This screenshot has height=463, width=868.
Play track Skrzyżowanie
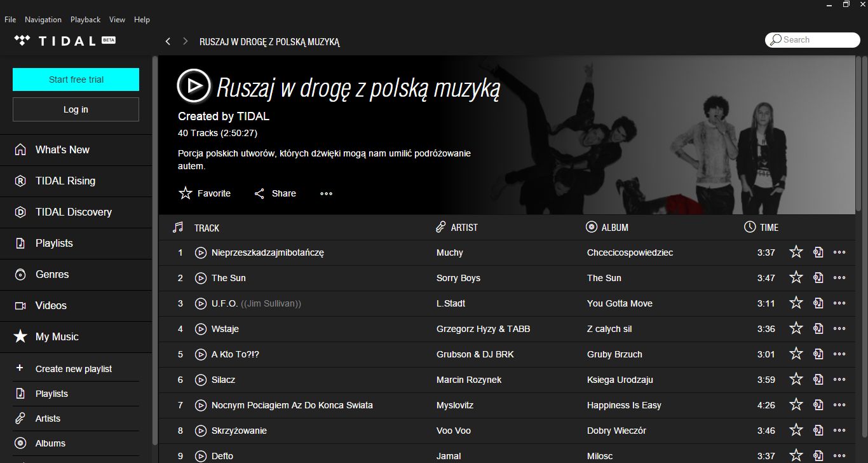(201, 431)
